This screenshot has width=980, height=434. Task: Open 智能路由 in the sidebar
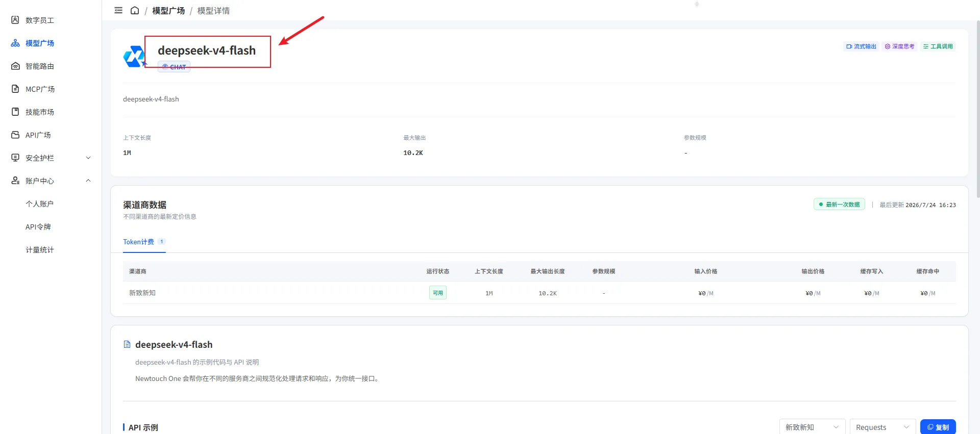(x=40, y=66)
